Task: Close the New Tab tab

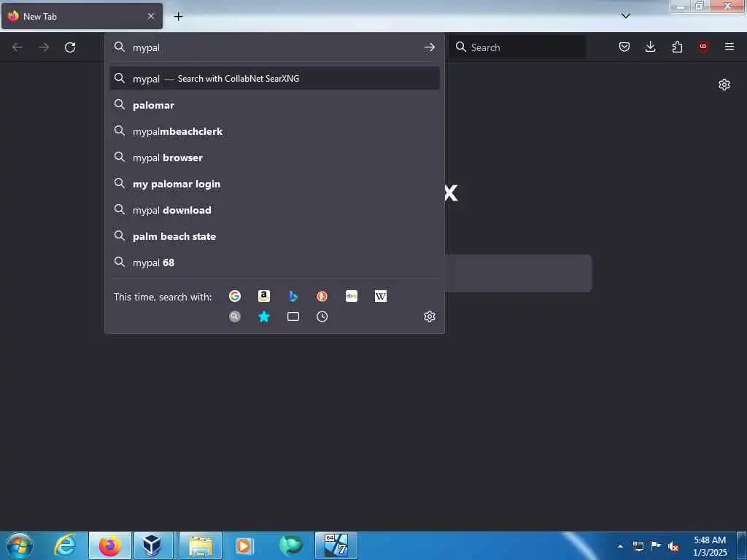Action: click(151, 16)
